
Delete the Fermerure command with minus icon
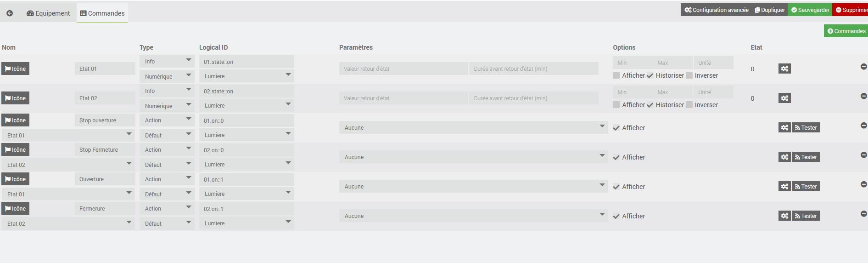(863, 214)
